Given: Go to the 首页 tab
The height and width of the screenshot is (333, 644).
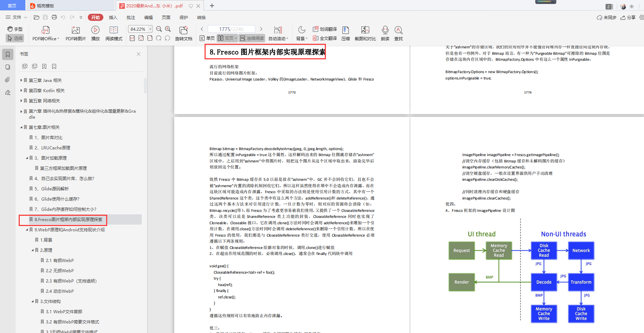Looking at the screenshot, I should (x=12, y=6).
